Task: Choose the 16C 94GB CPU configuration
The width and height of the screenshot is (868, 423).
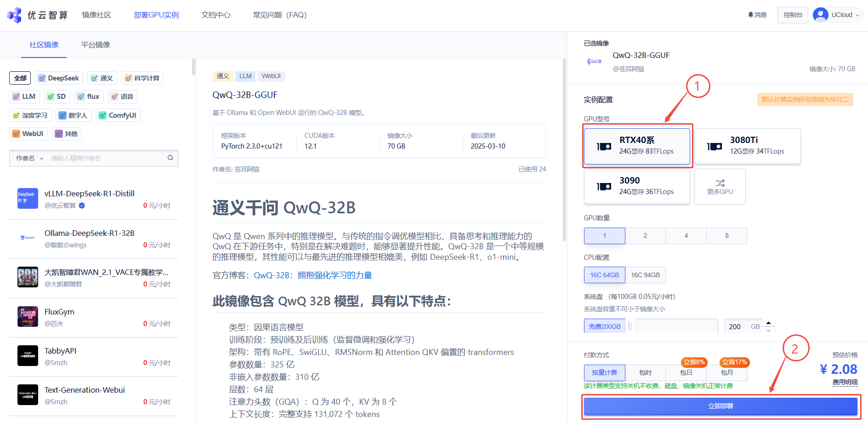Action: pos(645,275)
